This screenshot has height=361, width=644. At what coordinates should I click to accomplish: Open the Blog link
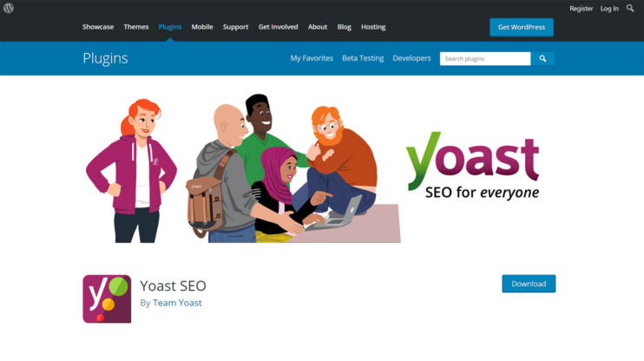pyautogui.click(x=345, y=27)
